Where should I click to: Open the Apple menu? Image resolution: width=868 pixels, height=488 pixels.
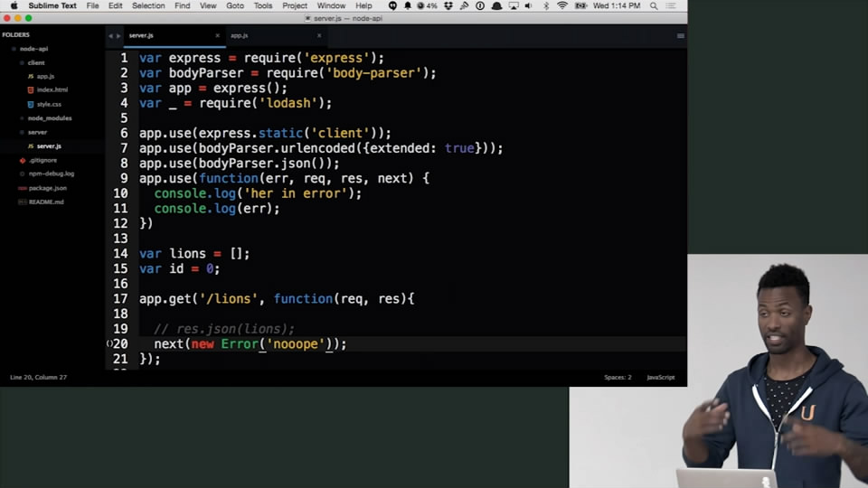coord(14,5)
